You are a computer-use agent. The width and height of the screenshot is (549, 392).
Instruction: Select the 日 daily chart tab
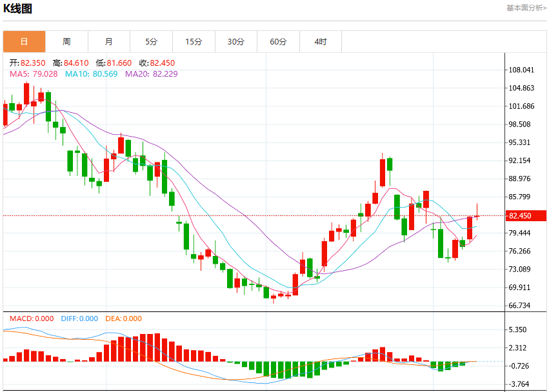click(x=24, y=42)
